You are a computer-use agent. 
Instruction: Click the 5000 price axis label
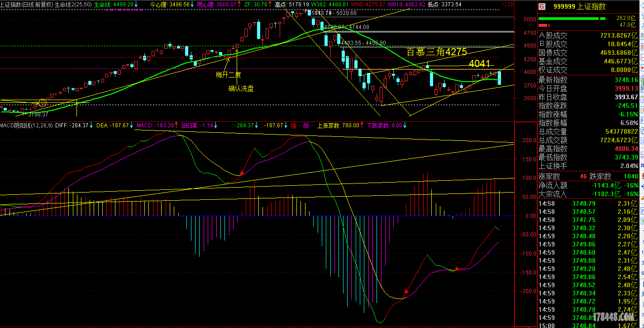530,19
